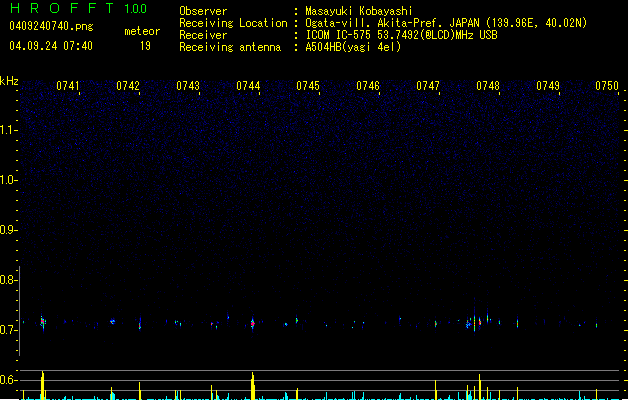The image size is (629, 400).
Task: Click the 0747 time marker
Action: point(428,86)
